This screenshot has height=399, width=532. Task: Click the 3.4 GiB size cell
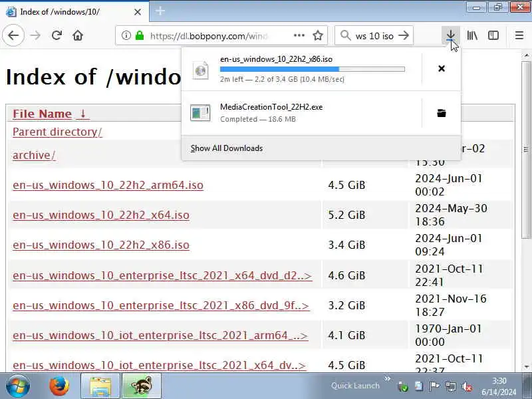pos(346,245)
